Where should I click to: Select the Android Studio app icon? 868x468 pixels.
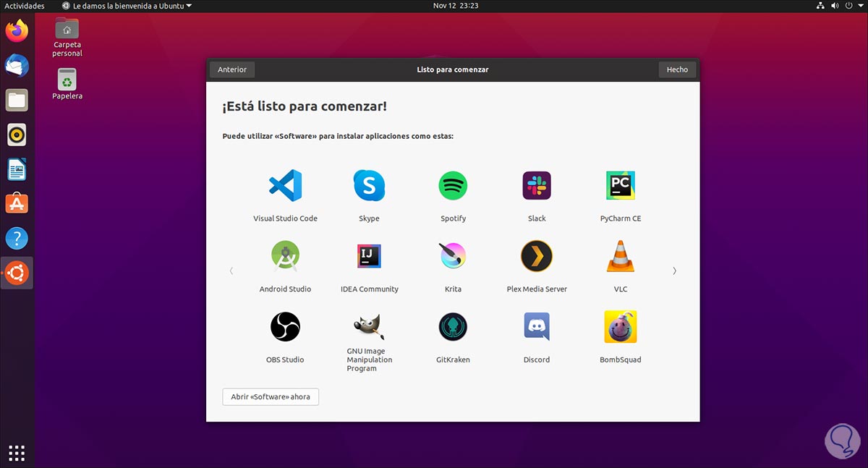tap(285, 256)
